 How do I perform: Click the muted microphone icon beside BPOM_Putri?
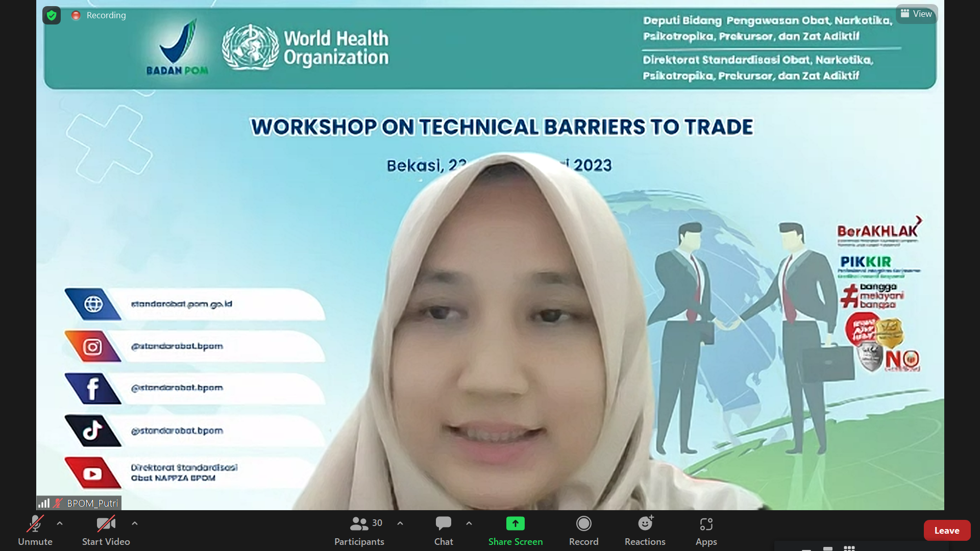point(58,503)
